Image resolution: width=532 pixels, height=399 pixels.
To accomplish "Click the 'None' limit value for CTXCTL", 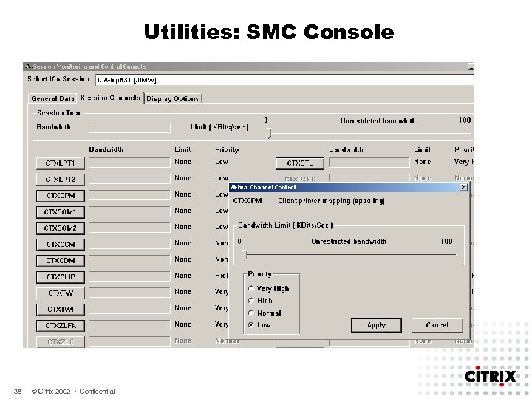I will [422, 162].
